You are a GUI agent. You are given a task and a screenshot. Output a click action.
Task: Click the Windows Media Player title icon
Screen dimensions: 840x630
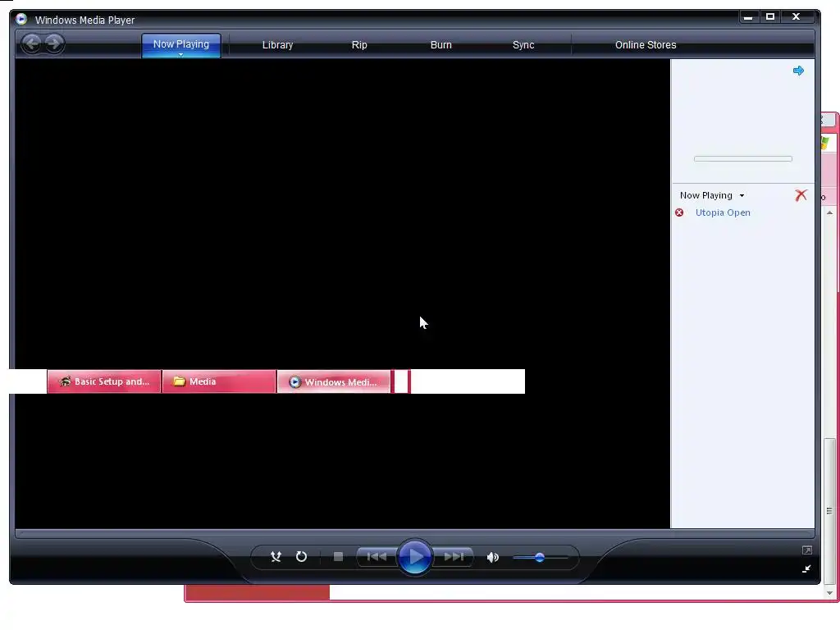[21, 20]
